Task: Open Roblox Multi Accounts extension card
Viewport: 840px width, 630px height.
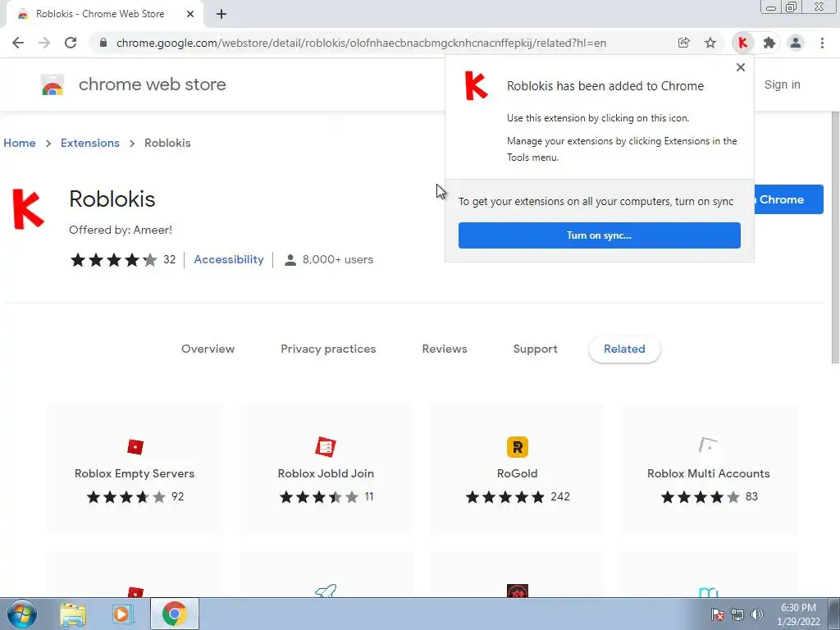Action: coord(708,469)
